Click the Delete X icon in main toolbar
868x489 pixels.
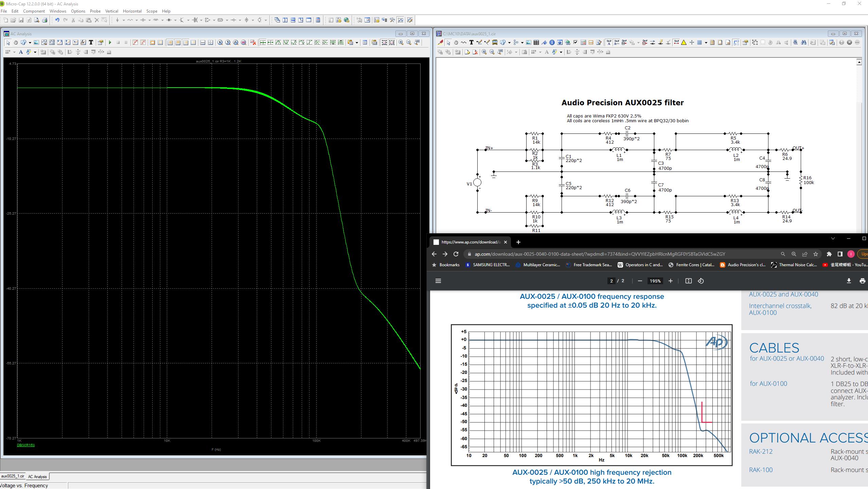coord(96,20)
